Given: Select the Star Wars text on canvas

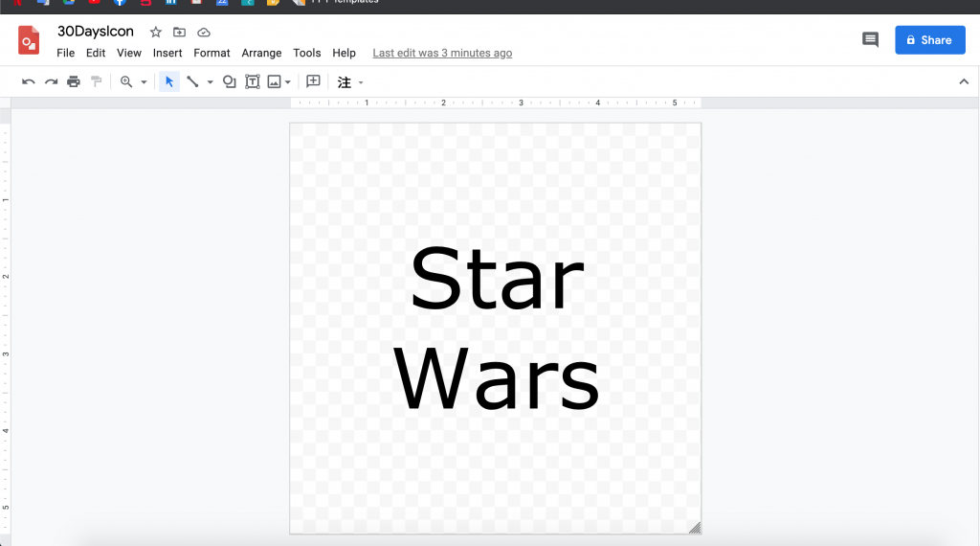Looking at the screenshot, I should point(497,328).
